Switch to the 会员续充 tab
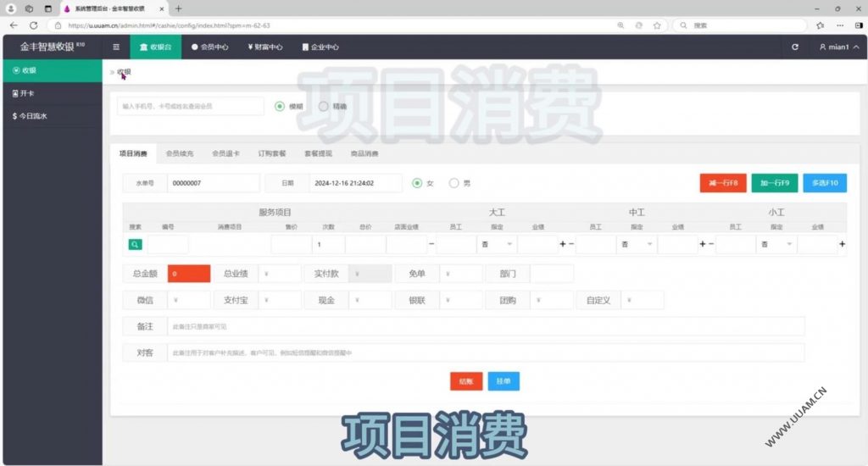 179,154
